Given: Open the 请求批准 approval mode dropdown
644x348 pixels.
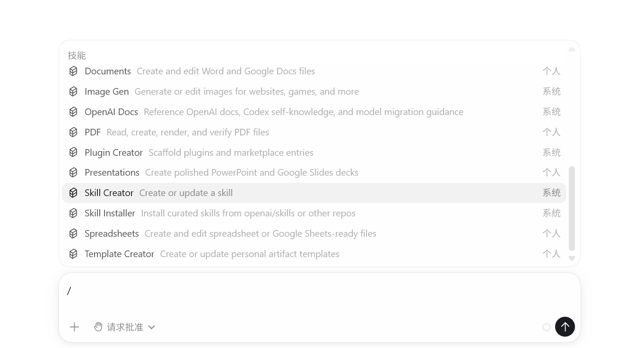Looking at the screenshot, I should pos(125,327).
